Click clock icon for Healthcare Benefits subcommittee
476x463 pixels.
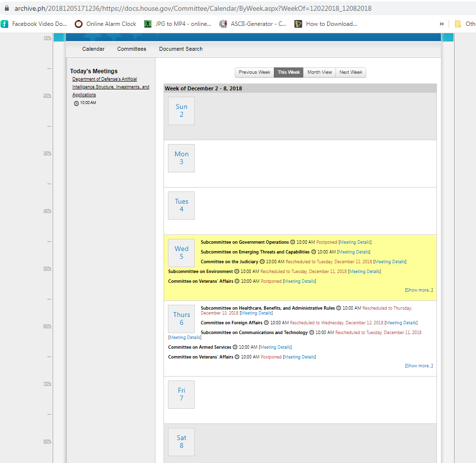coord(338,308)
